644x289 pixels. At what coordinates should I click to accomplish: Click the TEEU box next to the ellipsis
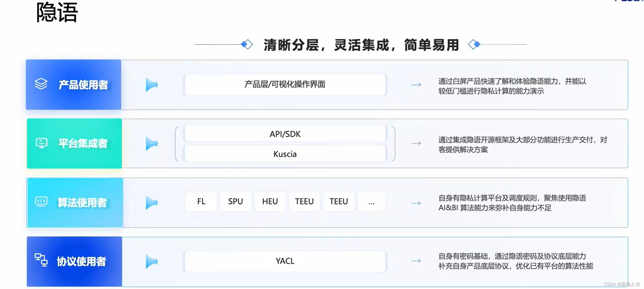pyautogui.click(x=339, y=201)
